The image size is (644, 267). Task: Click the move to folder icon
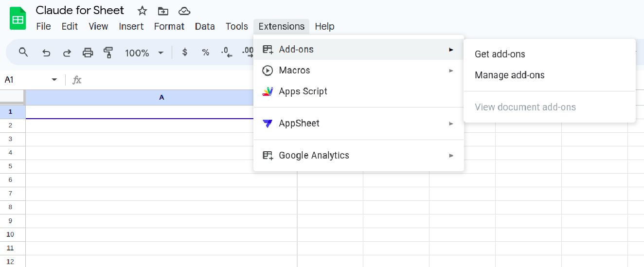tap(163, 11)
